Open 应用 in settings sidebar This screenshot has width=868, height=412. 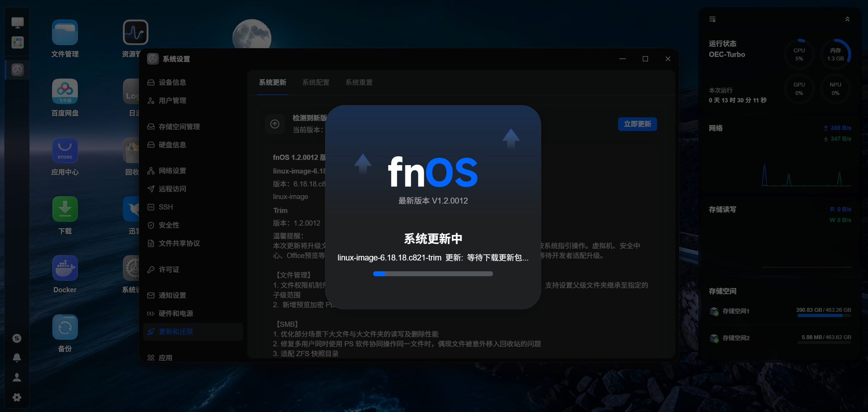pos(193,358)
